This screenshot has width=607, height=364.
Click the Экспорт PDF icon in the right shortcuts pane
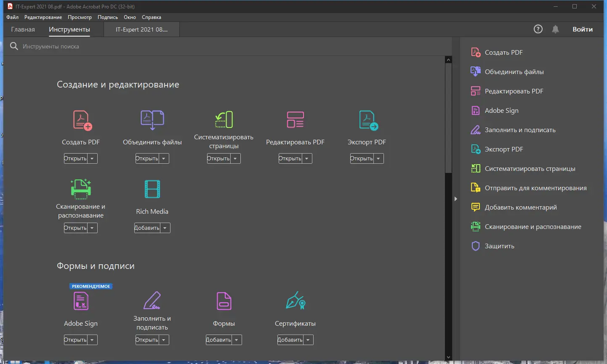(476, 149)
